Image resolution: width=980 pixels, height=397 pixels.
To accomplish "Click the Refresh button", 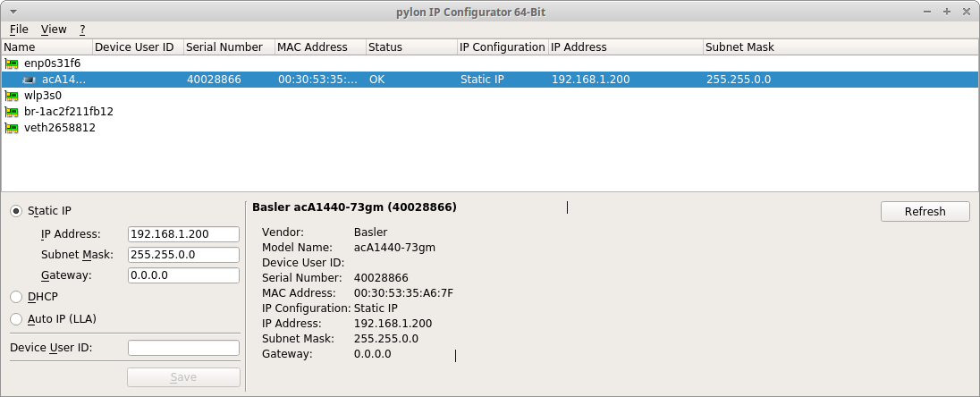I will pos(925,211).
